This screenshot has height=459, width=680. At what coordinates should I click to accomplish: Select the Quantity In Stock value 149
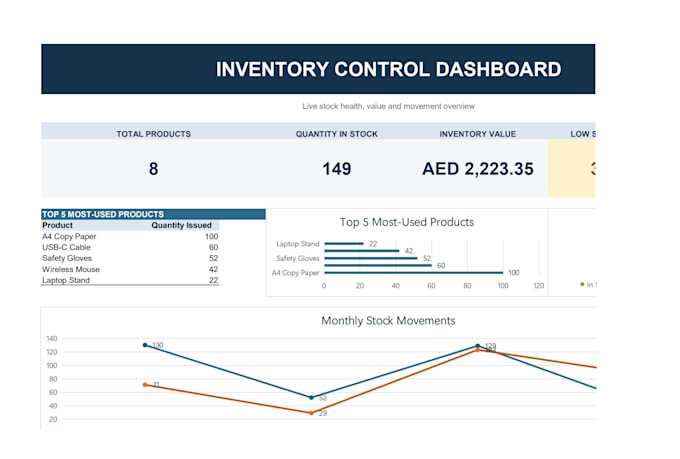(337, 169)
